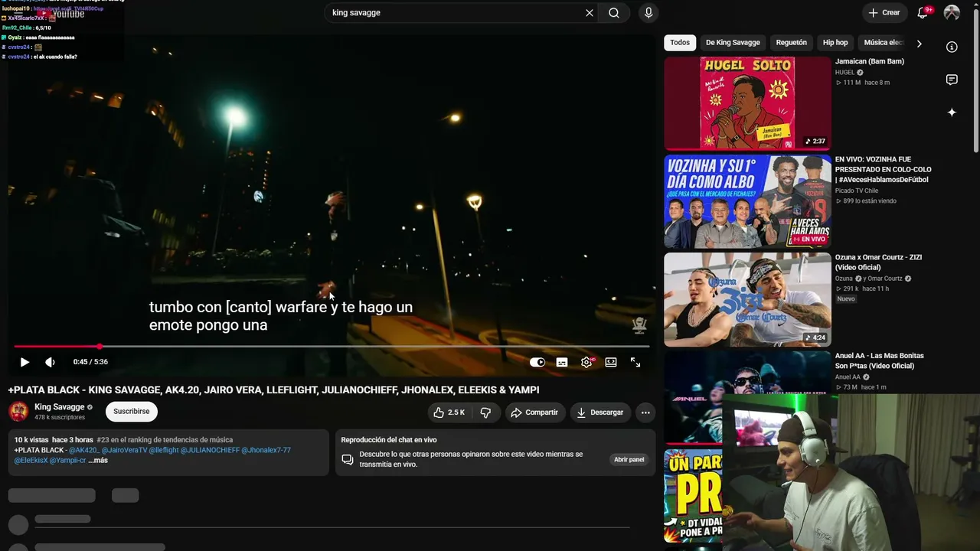Open the Crear menu

tap(884, 12)
